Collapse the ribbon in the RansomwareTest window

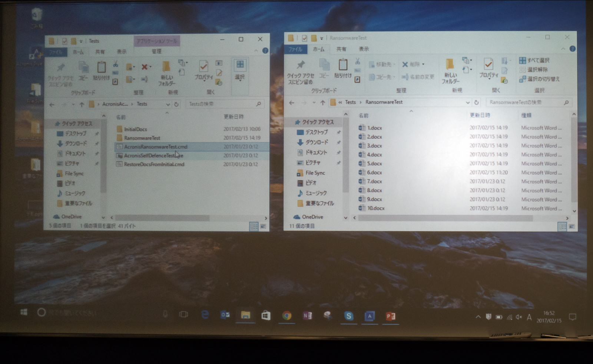[563, 49]
